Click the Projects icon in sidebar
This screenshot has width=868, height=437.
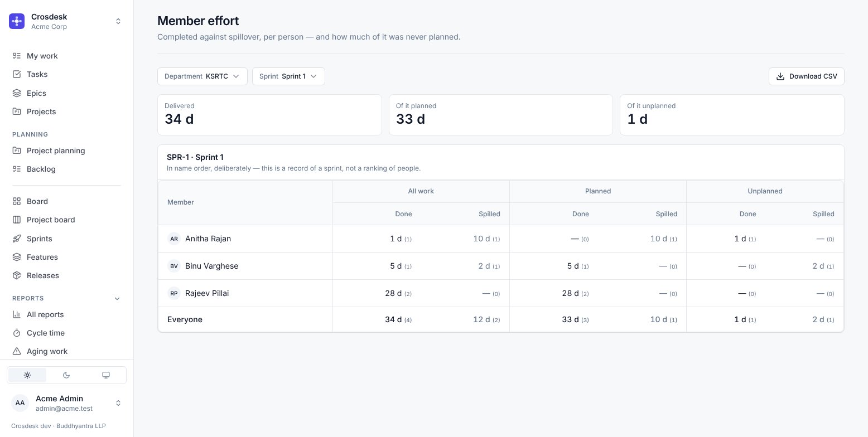tap(17, 111)
